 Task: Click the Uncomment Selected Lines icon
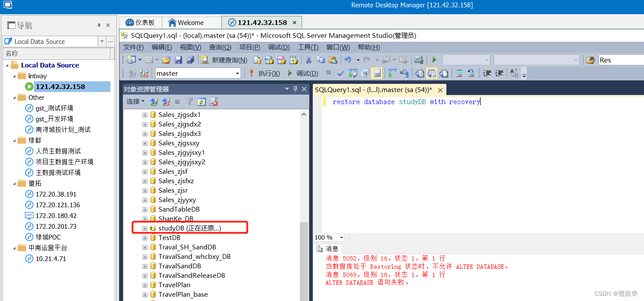471,73
